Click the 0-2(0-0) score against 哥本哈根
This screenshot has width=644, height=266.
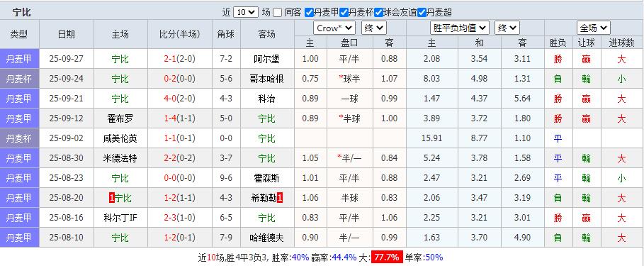coord(180,79)
